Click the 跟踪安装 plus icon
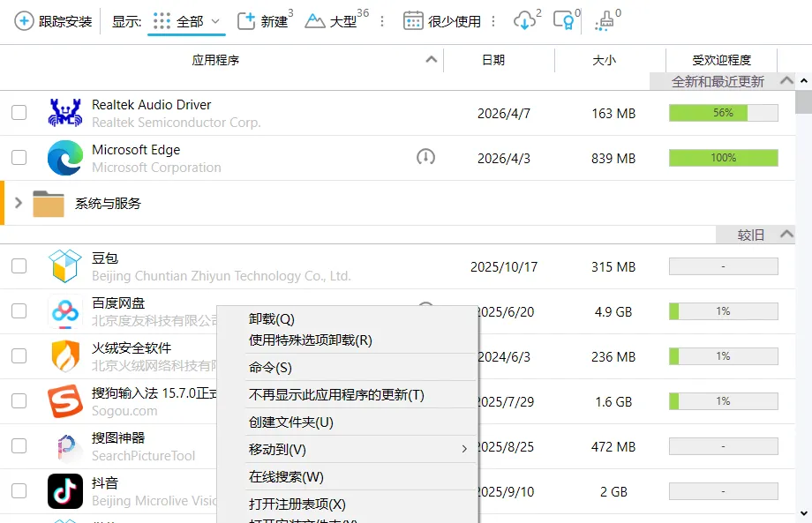This screenshot has width=812, height=523. click(24, 21)
